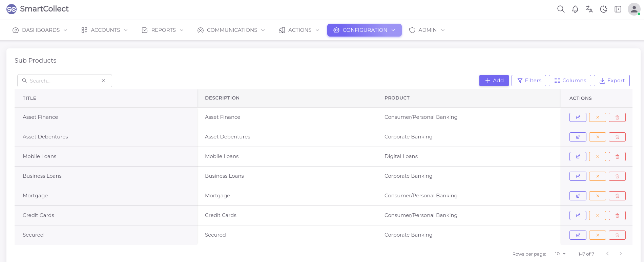
Task: Open the Communications menu
Action: point(231,30)
